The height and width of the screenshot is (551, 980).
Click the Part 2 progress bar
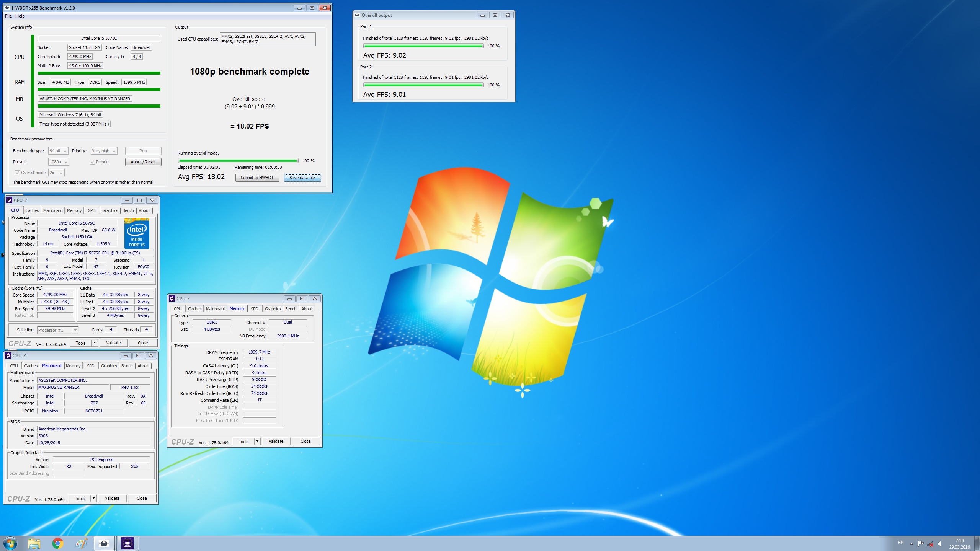(x=423, y=85)
